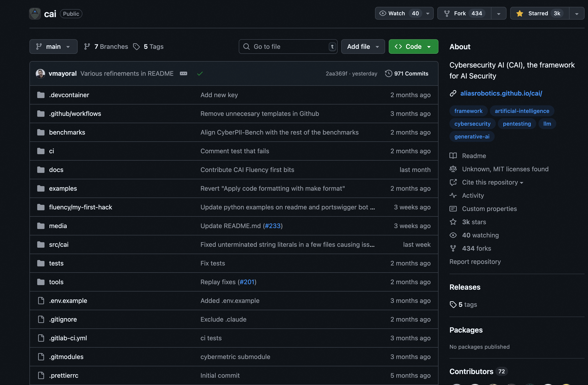This screenshot has width=588, height=385.
Task: Click the tags icon next to 5 Tags
Action: click(136, 47)
